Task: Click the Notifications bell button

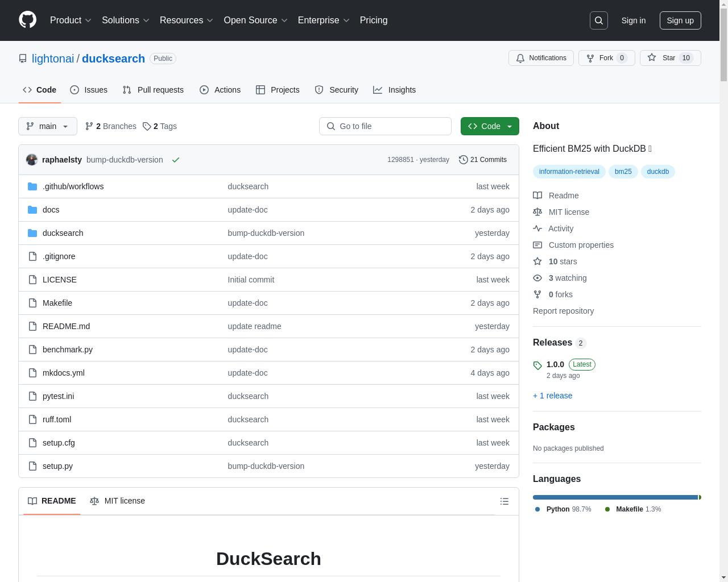Action: (541, 58)
